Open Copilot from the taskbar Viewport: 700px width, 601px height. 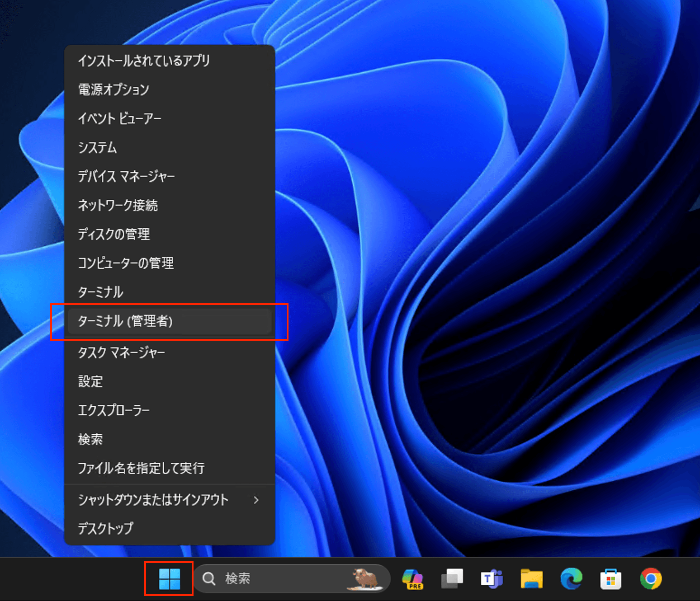tap(412, 579)
